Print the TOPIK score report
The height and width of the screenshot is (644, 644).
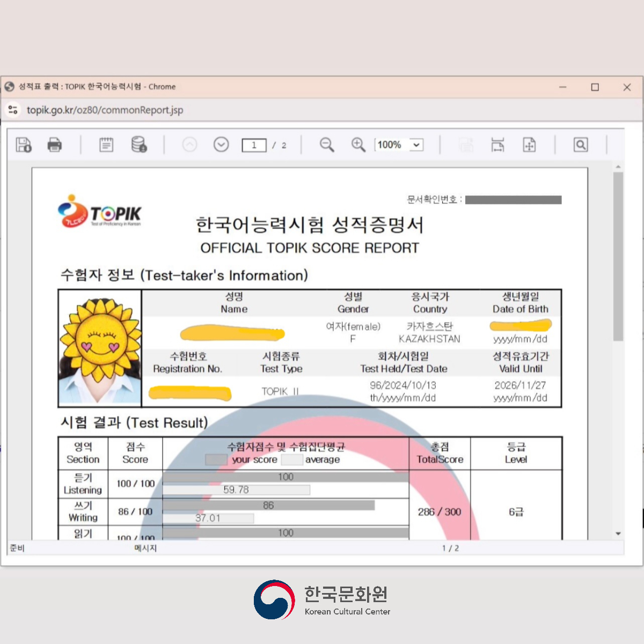55,145
